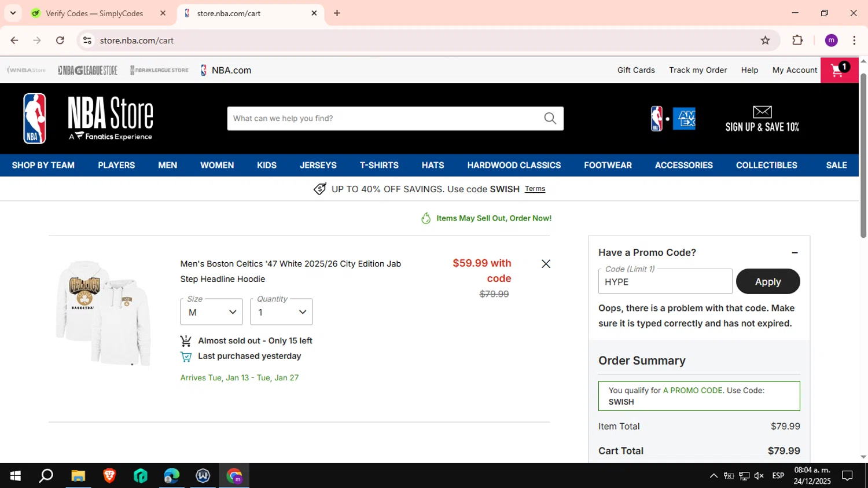
Task: Open the Sale menu
Action: (836, 166)
